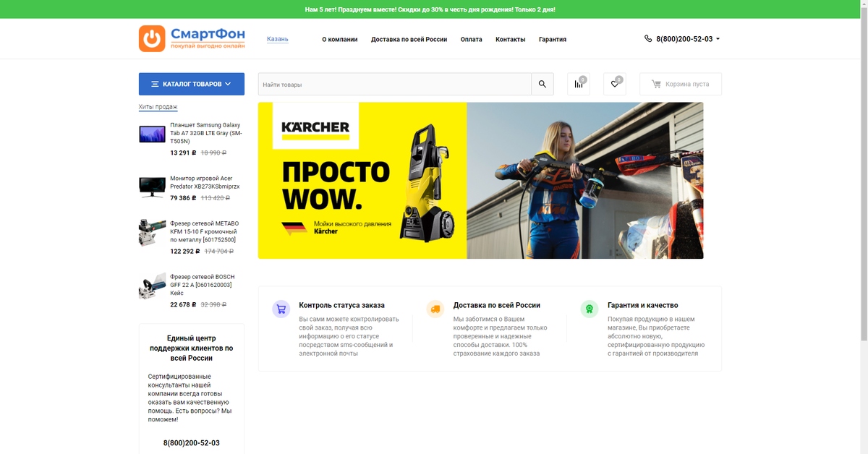
Task: Click the Контроль статуса заказа heading
Action: (x=341, y=305)
